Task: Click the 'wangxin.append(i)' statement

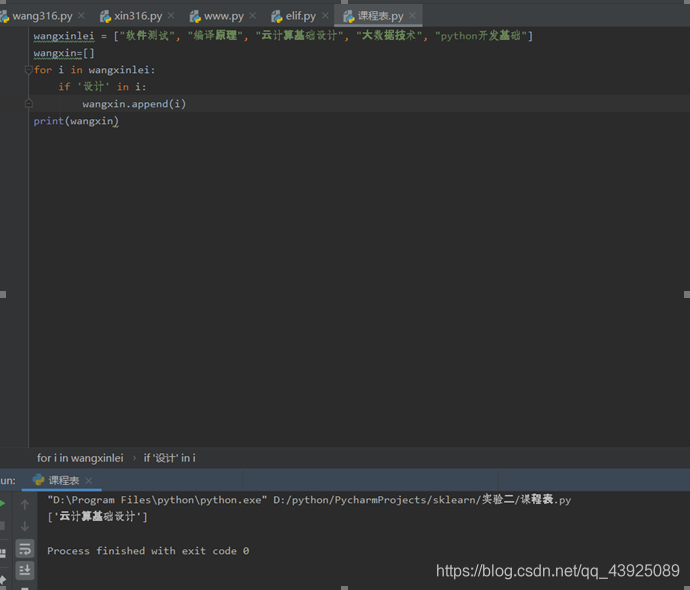Action: click(x=134, y=104)
